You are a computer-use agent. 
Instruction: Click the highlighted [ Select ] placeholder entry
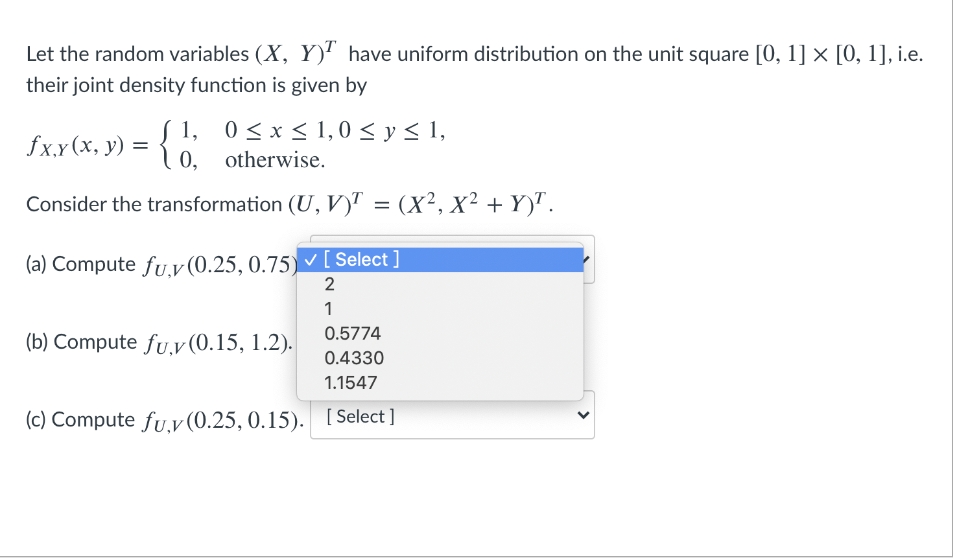[363, 259]
